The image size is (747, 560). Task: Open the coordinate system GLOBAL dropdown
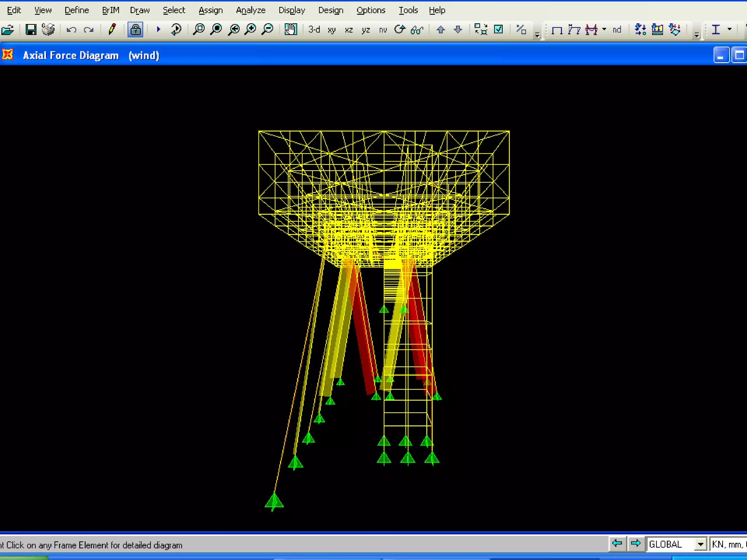(x=700, y=544)
